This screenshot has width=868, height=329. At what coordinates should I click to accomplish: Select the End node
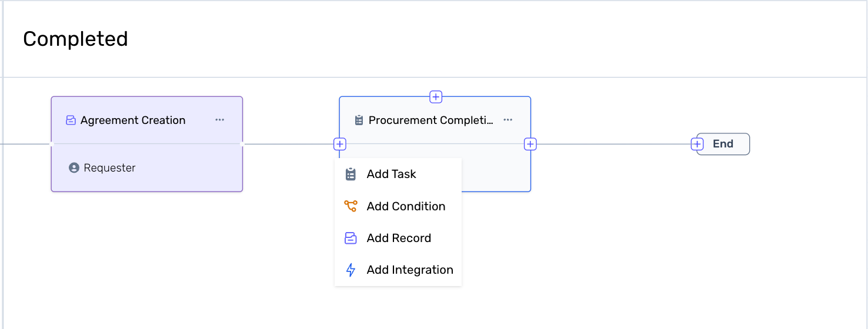click(x=723, y=144)
